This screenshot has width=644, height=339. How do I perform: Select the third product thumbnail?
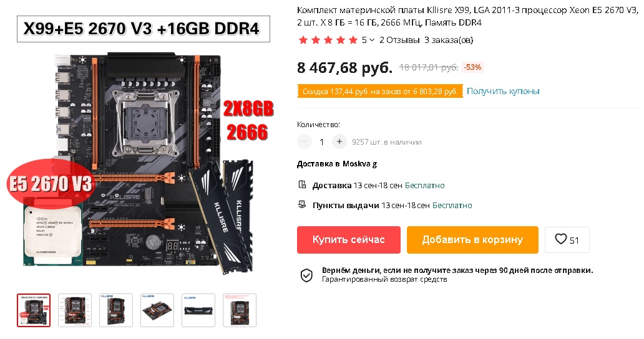click(x=116, y=310)
